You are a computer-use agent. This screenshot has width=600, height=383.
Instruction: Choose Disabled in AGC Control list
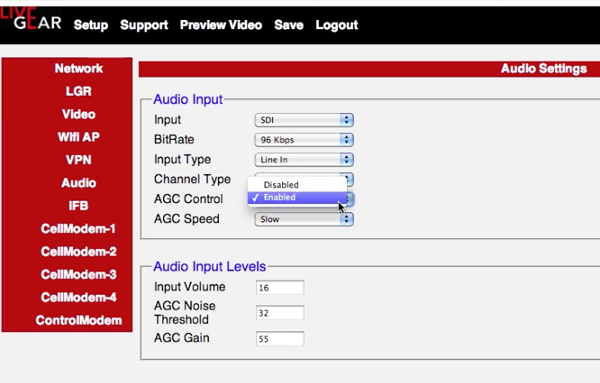(x=297, y=185)
